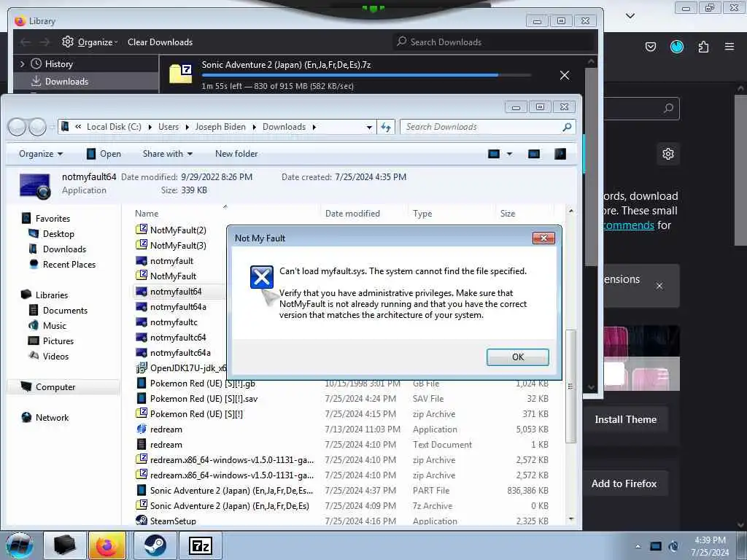
Task: Click Add to Firefox button
Action: click(624, 484)
